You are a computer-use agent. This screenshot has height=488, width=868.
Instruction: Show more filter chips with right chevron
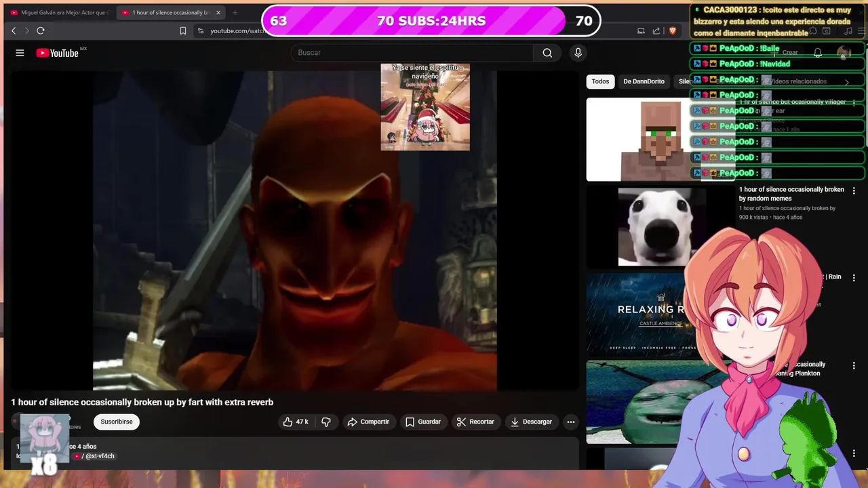[x=846, y=82]
